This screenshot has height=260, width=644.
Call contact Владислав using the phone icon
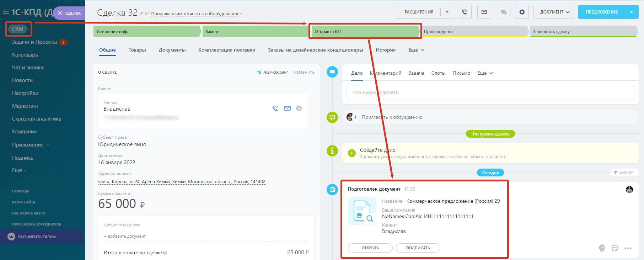click(275, 108)
